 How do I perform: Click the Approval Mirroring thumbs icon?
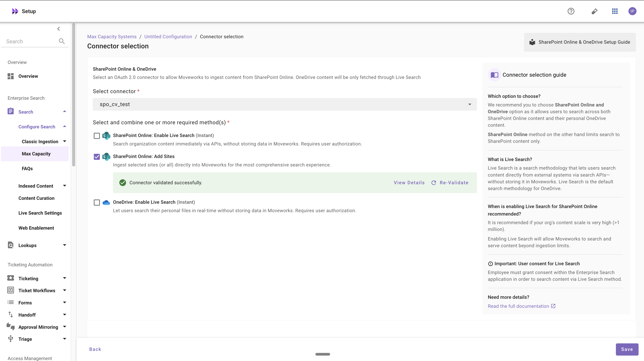[x=10, y=326]
